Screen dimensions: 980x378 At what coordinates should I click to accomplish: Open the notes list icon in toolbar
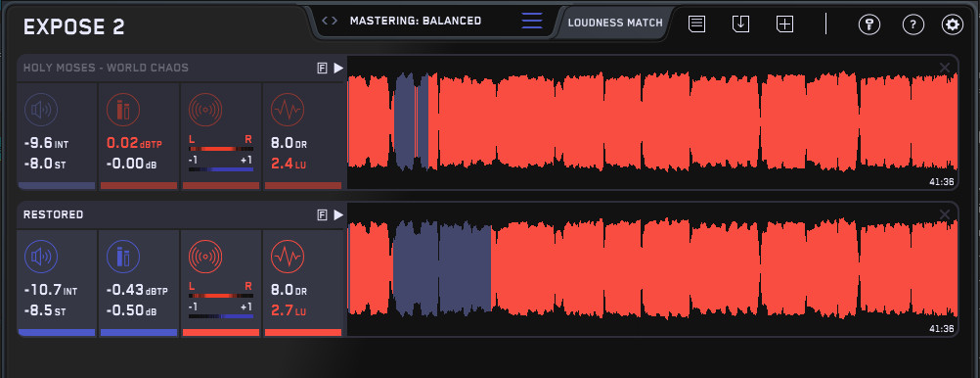697,24
